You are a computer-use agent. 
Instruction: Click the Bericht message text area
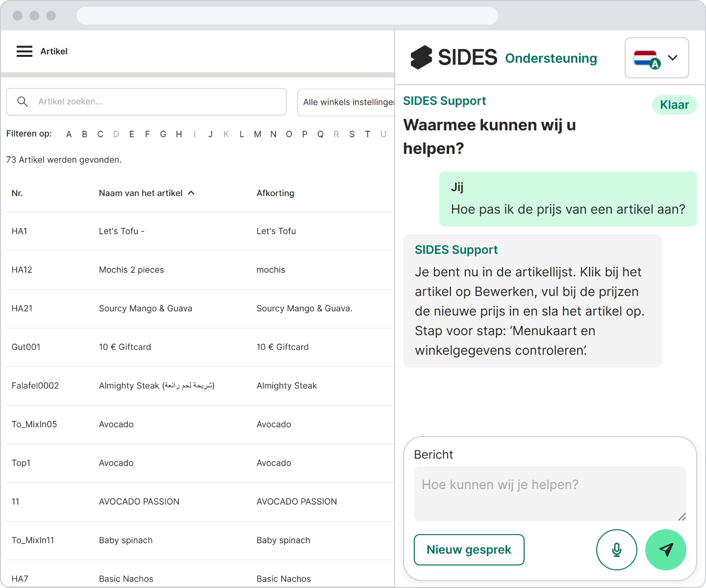[x=550, y=494]
